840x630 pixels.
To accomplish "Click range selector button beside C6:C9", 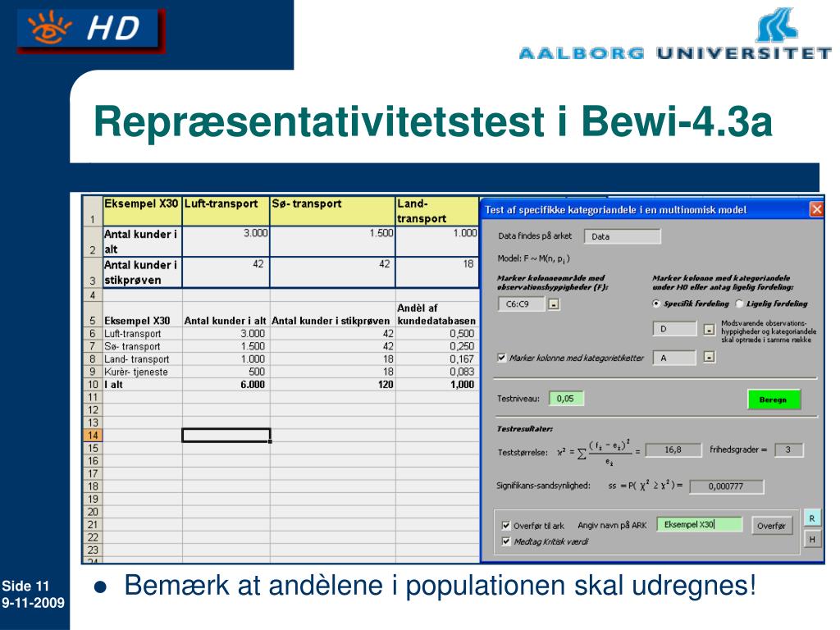I will click(554, 304).
